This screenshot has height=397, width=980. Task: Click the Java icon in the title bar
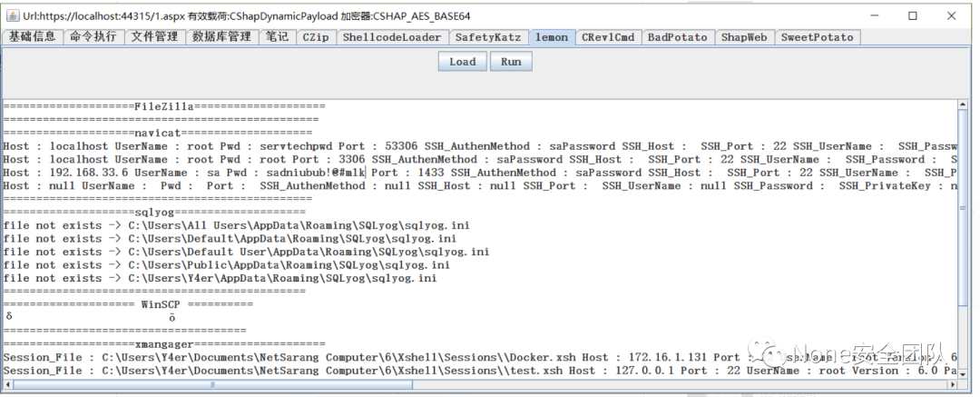(x=13, y=15)
